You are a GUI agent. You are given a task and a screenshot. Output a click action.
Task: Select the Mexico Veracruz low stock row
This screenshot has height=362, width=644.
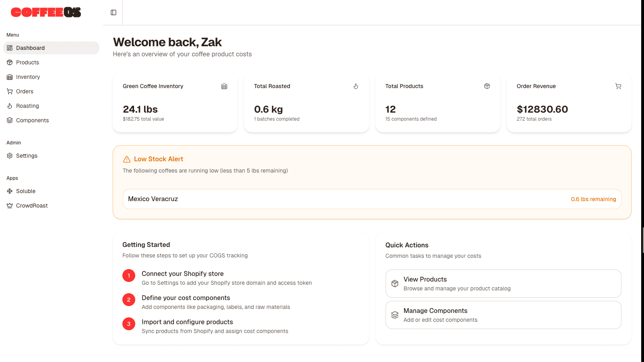tap(372, 199)
